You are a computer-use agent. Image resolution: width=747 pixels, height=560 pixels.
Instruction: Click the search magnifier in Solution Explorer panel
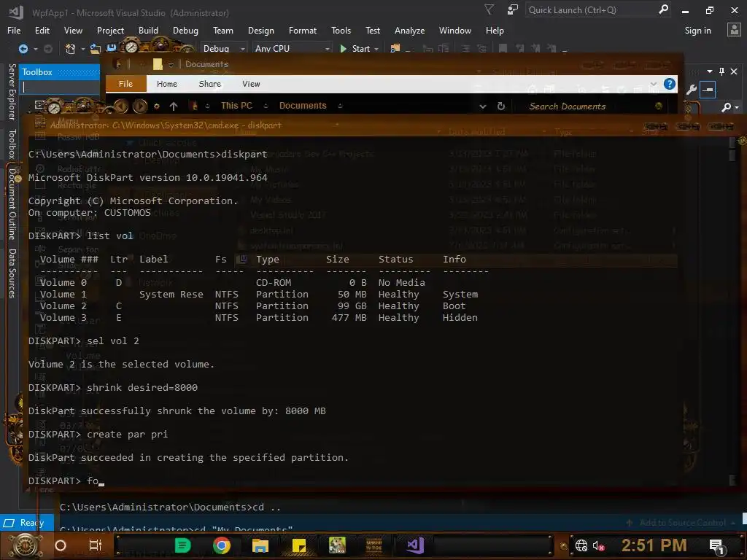[x=726, y=107]
